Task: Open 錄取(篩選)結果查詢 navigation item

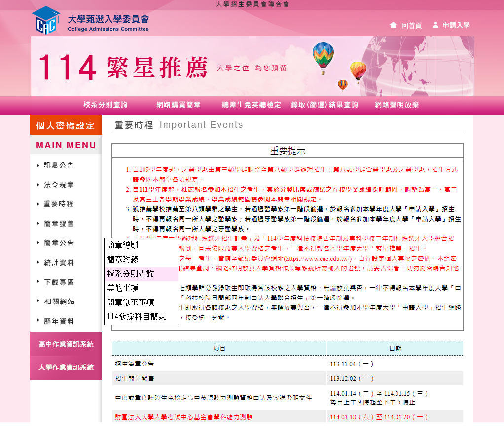Action: (x=324, y=105)
